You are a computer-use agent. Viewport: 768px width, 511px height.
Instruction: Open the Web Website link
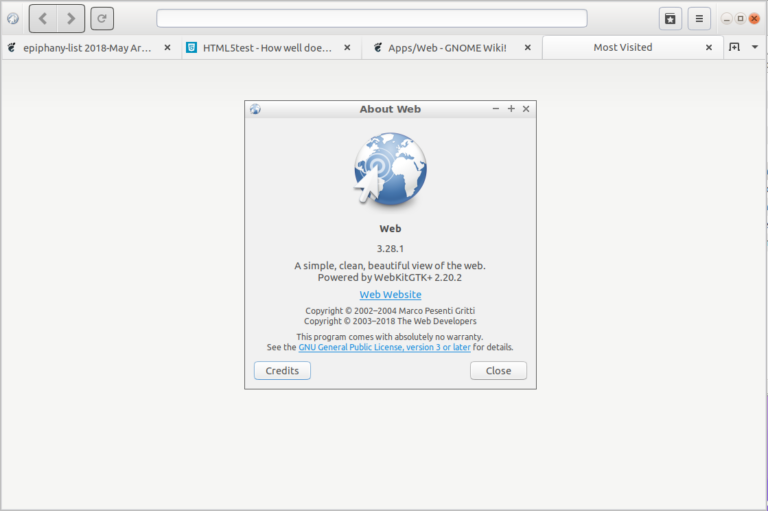tap(390, 294)
